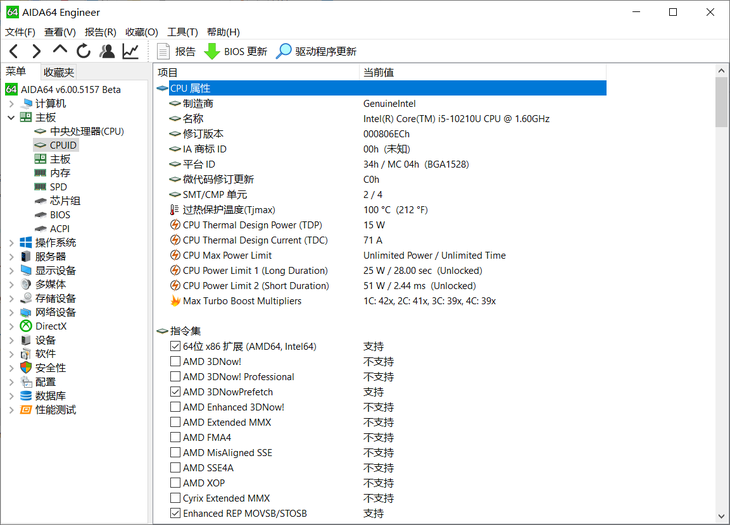Select the 多媒体 speaker icon
Screen dimensions: 730x525
26,284
